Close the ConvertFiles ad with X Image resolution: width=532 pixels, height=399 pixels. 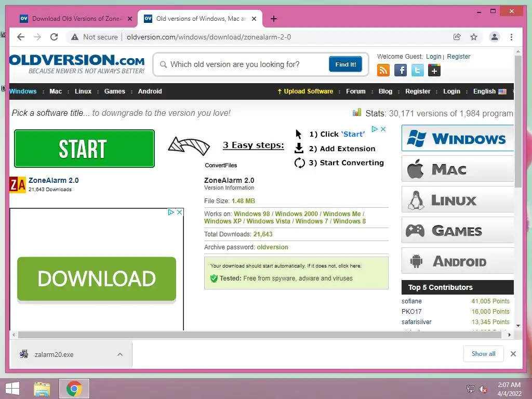point(383,129)
